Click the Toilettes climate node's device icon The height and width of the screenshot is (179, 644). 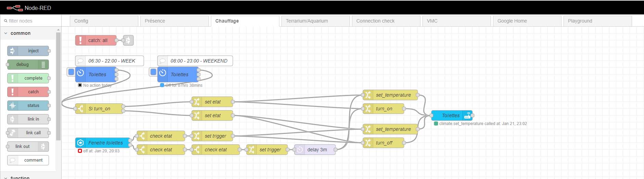(467, 115)
